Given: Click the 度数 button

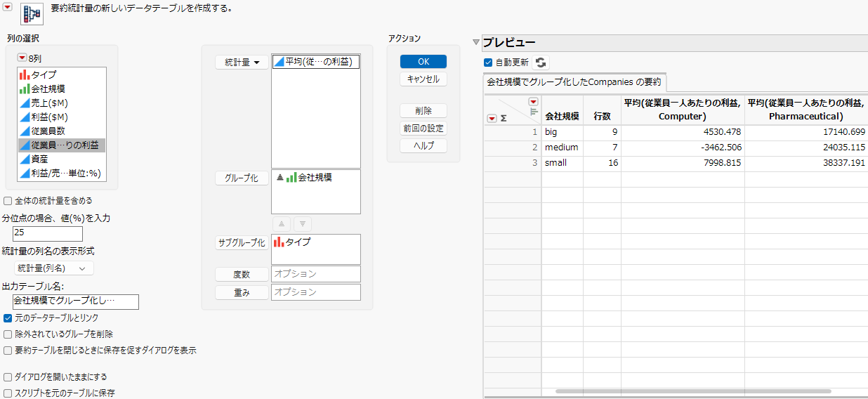Looking at the screenshot, I should click(242, 274).
